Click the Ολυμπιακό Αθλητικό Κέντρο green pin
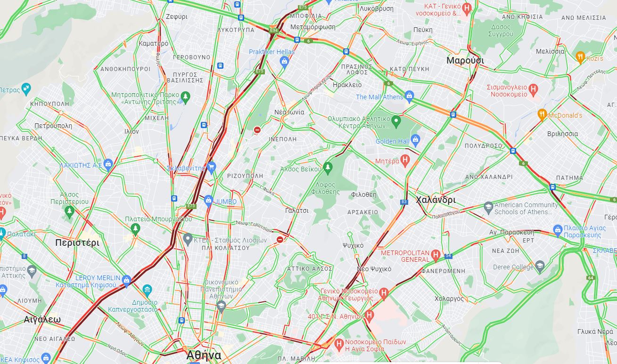The image size is (617, 364). (x=396, y=121)
